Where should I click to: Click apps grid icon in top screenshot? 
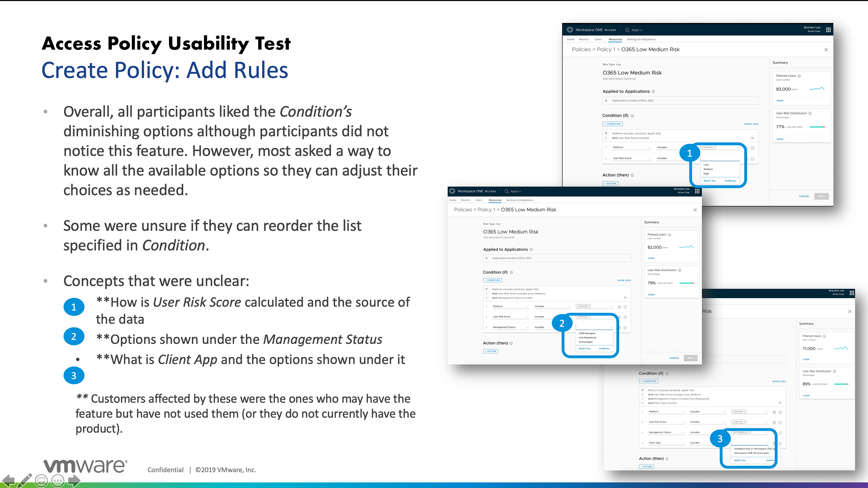click(x=828, y=30)
